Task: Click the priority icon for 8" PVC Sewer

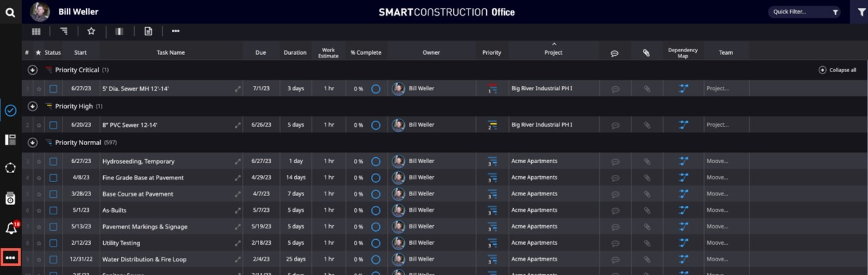Action: point(492,125)
